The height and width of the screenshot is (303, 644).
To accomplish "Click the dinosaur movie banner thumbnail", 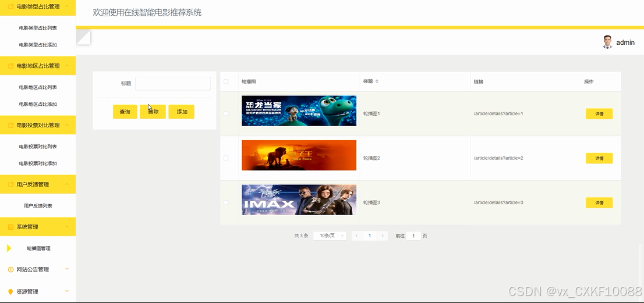I will [299, 110].
